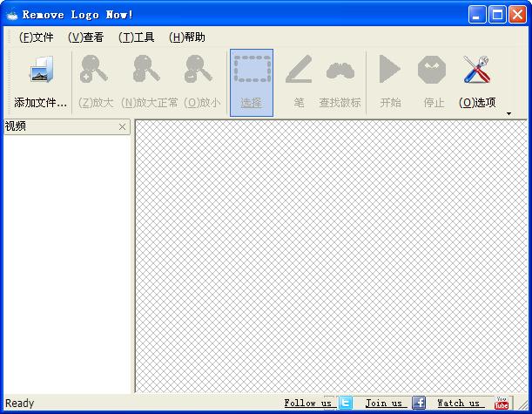Click the Stop (停止) octagon button

pyautogui.click(x=432, y=70)
